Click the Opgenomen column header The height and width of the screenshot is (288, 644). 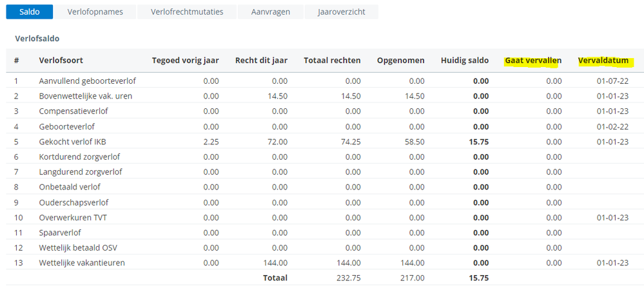point(401,61)
